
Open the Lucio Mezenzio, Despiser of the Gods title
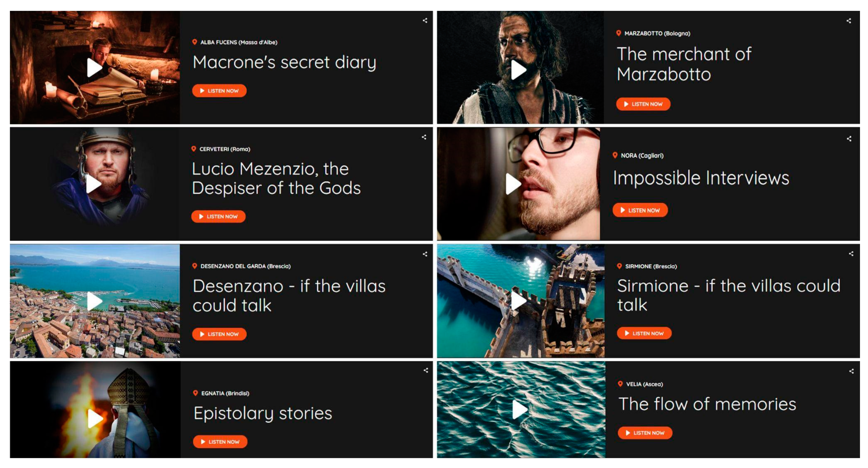tap(276, 178)
